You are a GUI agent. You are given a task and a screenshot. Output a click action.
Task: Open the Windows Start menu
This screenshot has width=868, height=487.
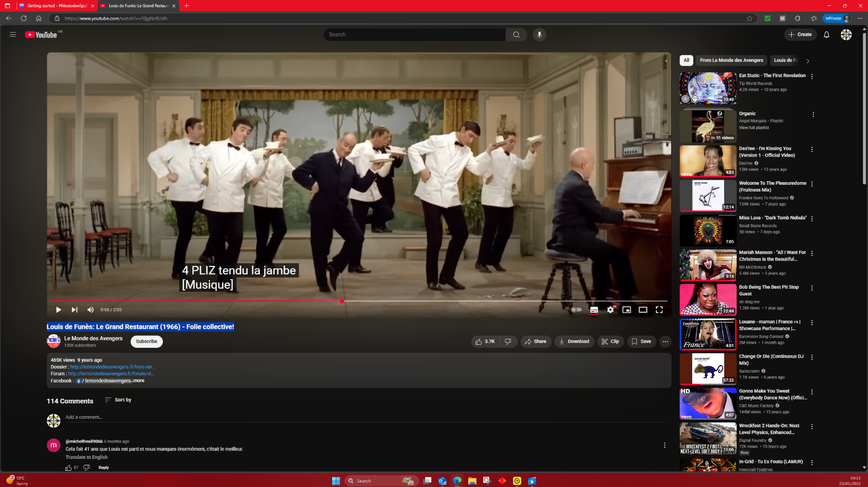[336, 481]
